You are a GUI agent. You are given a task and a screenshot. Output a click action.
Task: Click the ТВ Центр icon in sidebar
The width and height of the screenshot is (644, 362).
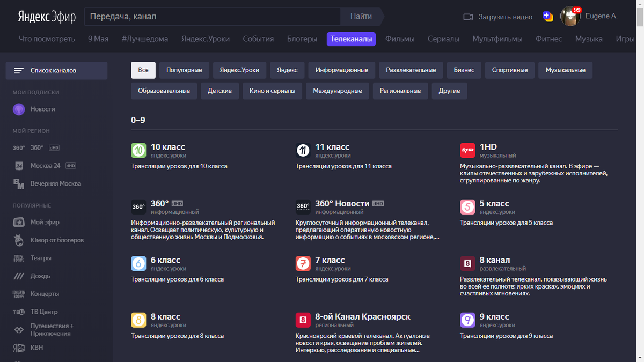click(x=19, y=312)
